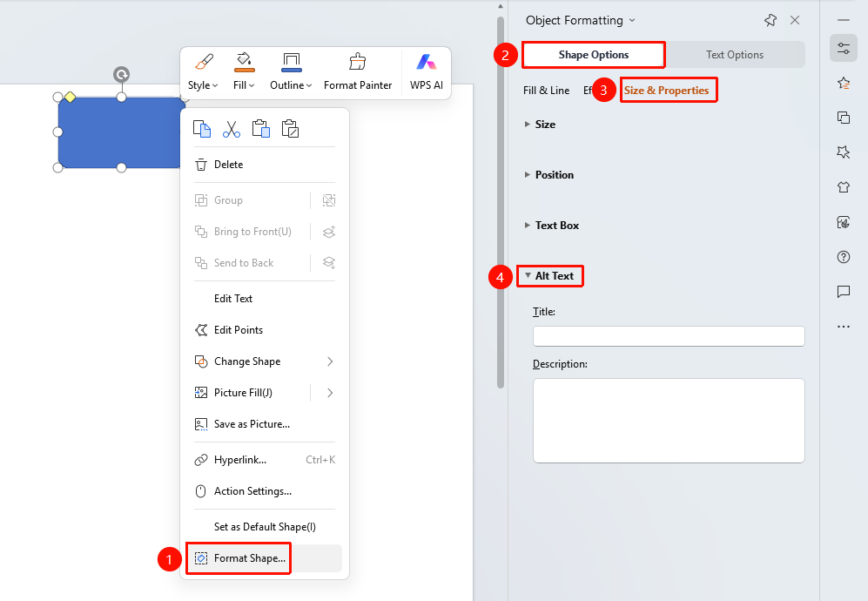The height and width of the screenshot is (601, 868).
Task: Click the Alt Text Title input field
Action: click(x=669, y=336)
